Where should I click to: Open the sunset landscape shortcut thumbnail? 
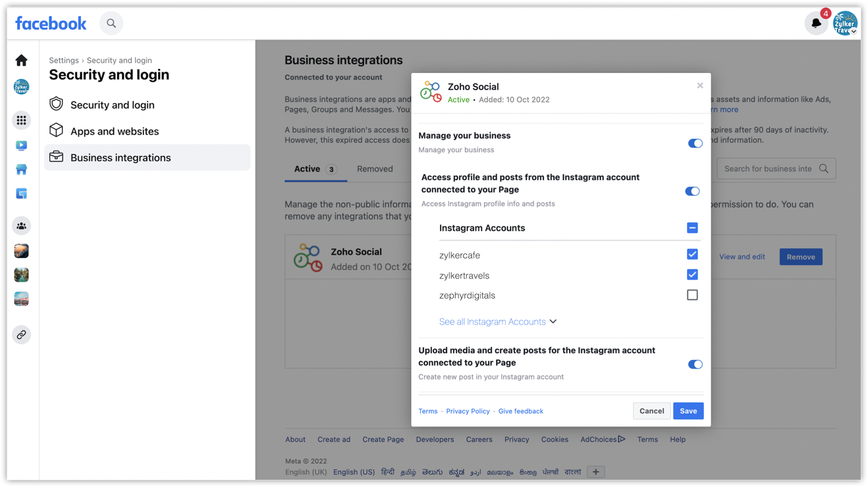click(22, 251)
